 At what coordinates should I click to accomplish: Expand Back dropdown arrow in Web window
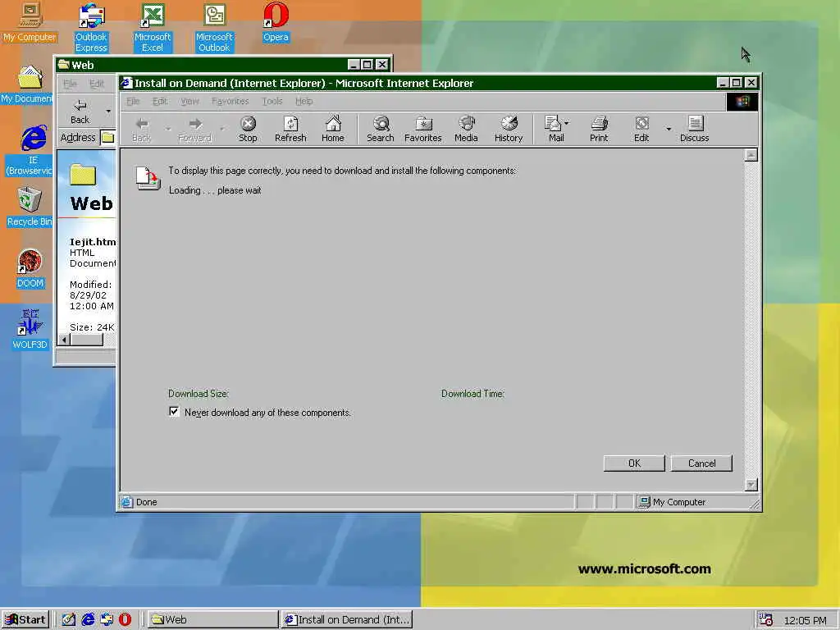click(x=108, y=112)
